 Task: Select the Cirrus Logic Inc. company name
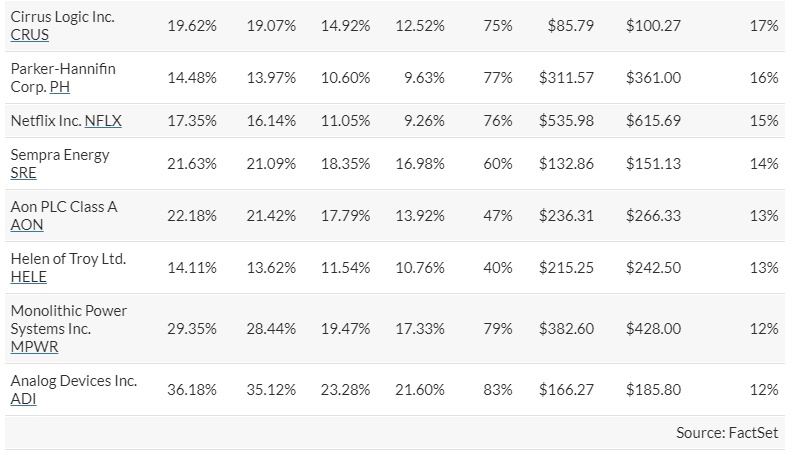tap(62, 17)
